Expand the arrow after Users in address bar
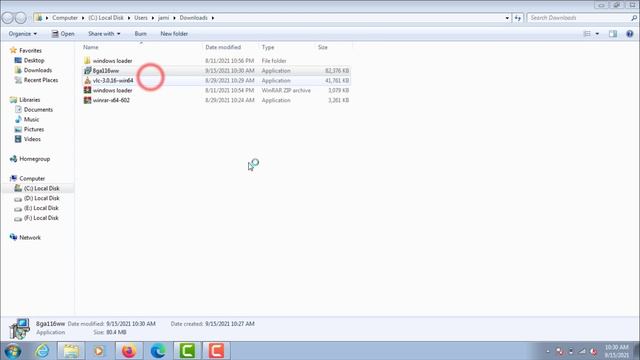The width and height of the screenshot is (640, 360). click(x=153, y=18)
